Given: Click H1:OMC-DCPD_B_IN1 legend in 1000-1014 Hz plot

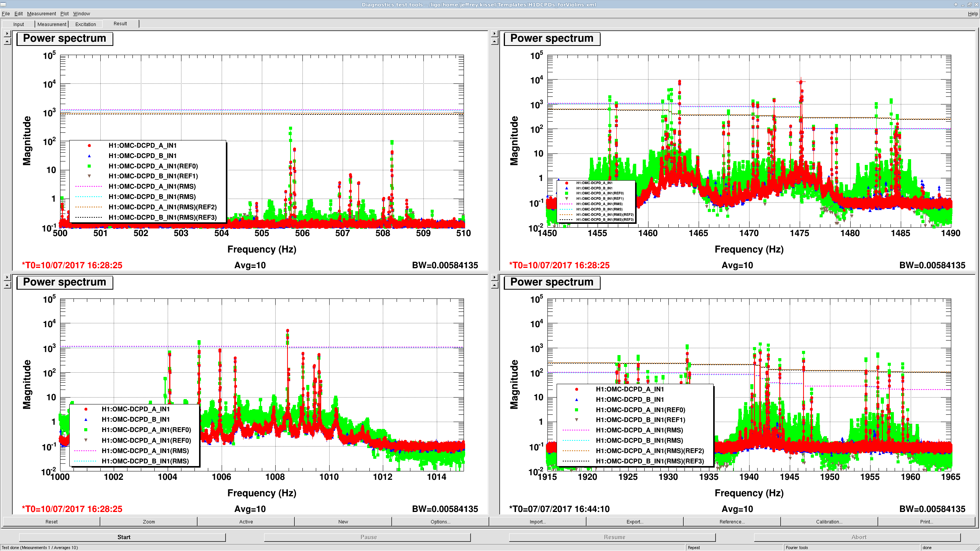Looking at the screenshot, I should tap(136, 419).
